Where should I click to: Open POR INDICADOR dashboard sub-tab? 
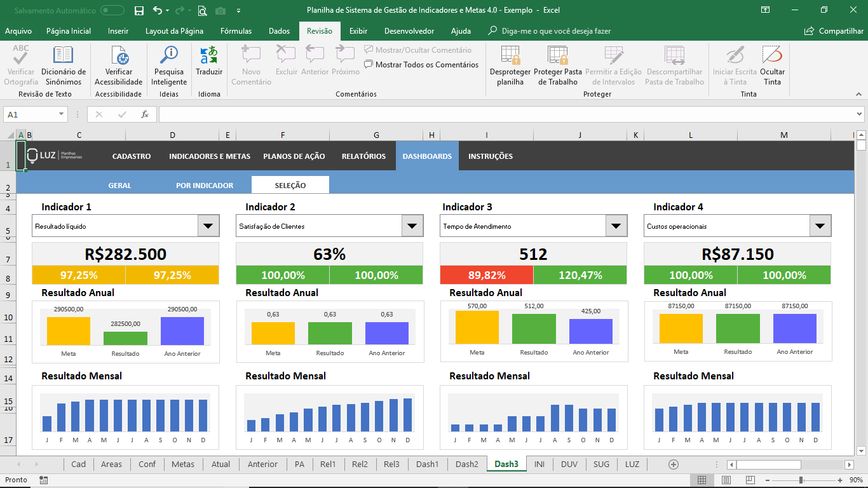(205, 186)
